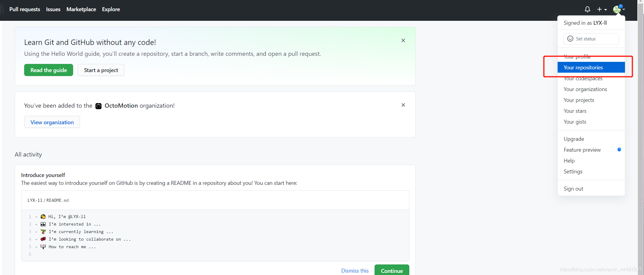Image resolution: width=644 pixels, height=275 pixels.
Task: Select Your repositories in the user menu
Action: pos(591,68)
